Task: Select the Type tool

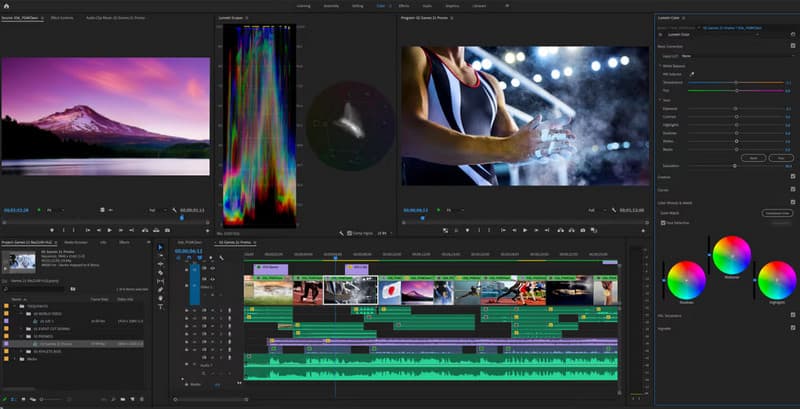Action: [160, 306]
